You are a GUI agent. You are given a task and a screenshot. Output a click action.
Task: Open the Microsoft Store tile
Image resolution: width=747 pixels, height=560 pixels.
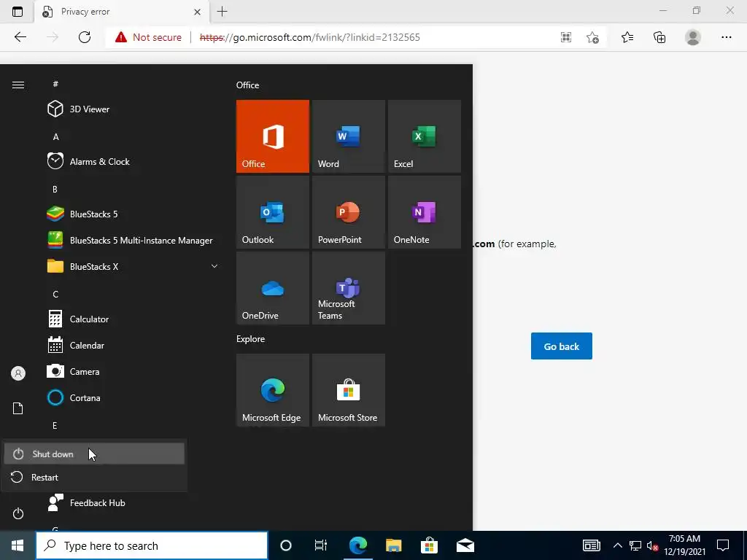pyautogui.click(x=348, y=390)
